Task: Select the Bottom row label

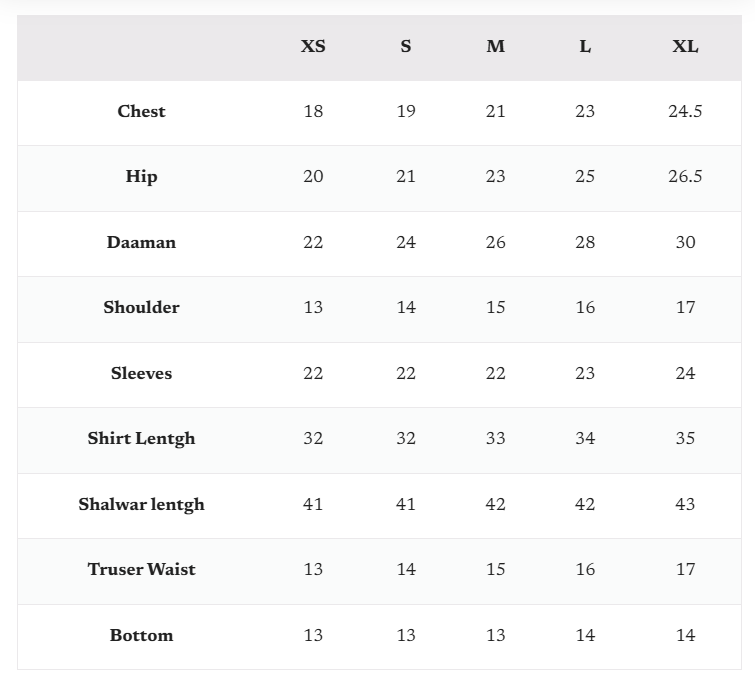Action: 141,635
